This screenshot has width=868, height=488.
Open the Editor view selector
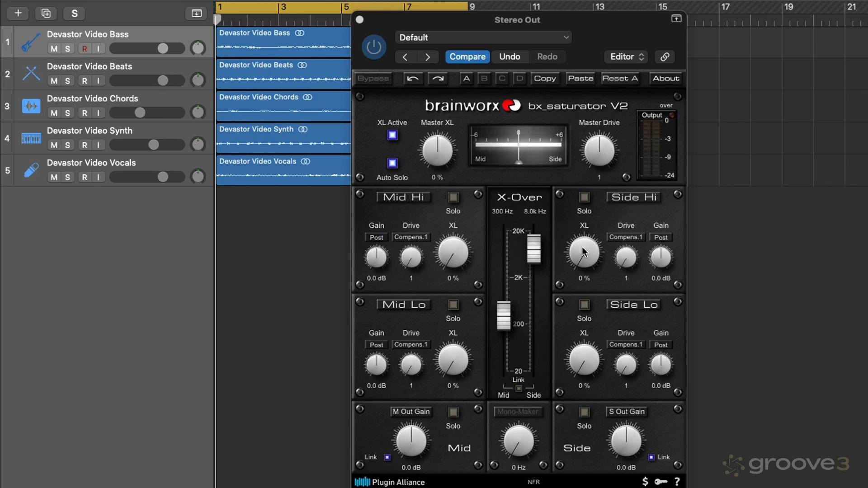(x=626, y=57)
